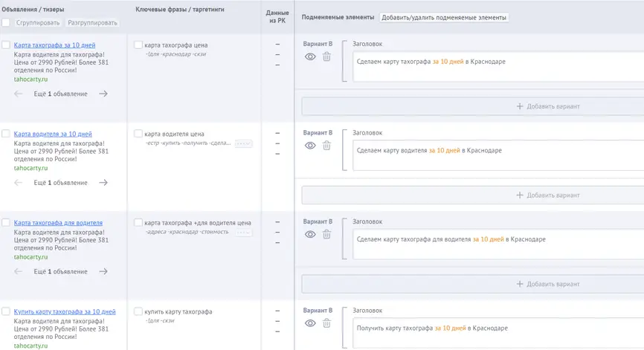Select the ad 'Карта водителя за 10 дней'
This screenshot has width=644, height=350.
coord(6,133)
